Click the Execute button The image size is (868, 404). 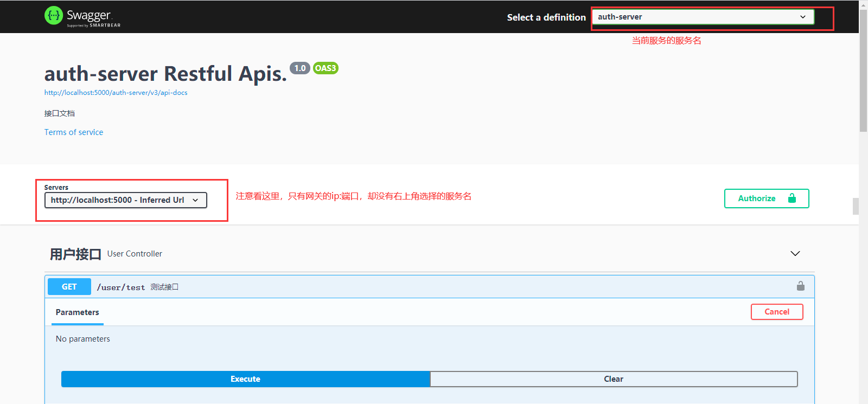pos(246,379)
